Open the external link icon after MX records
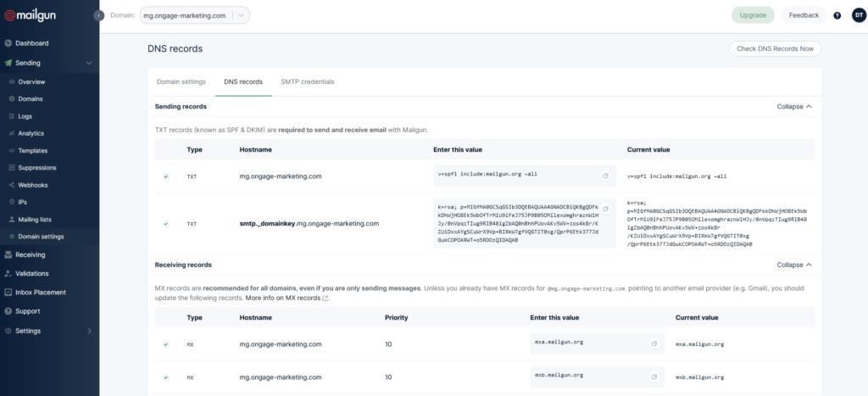 [x=325, y=298]
